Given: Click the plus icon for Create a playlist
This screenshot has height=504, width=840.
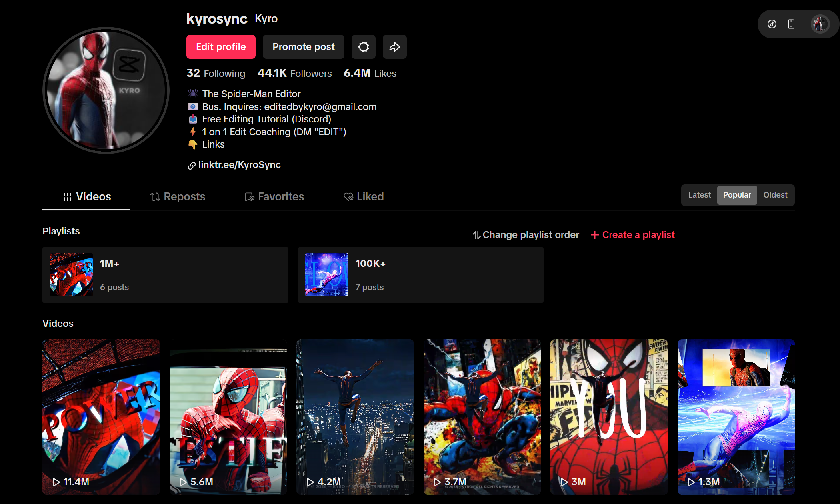Looking at the screenshot, I should [x=595, y=235].
